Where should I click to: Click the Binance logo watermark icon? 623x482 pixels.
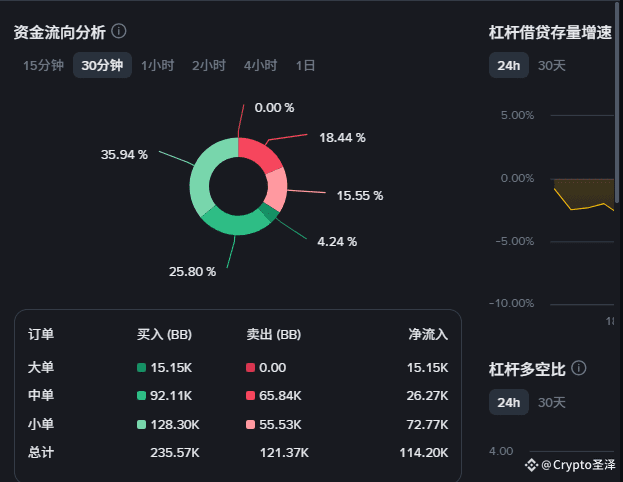tap(531, 465)
